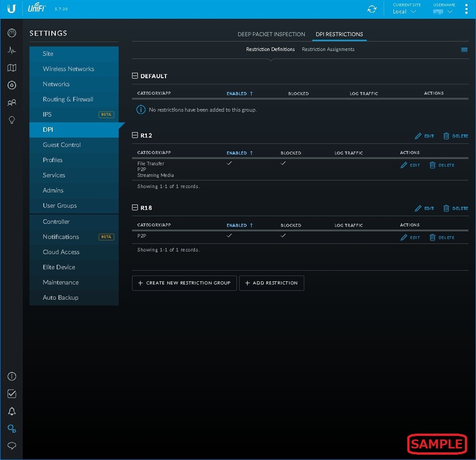
Task: Delete the File Transfer P2P Streaming restriction
Action: (x=442, y=165)
